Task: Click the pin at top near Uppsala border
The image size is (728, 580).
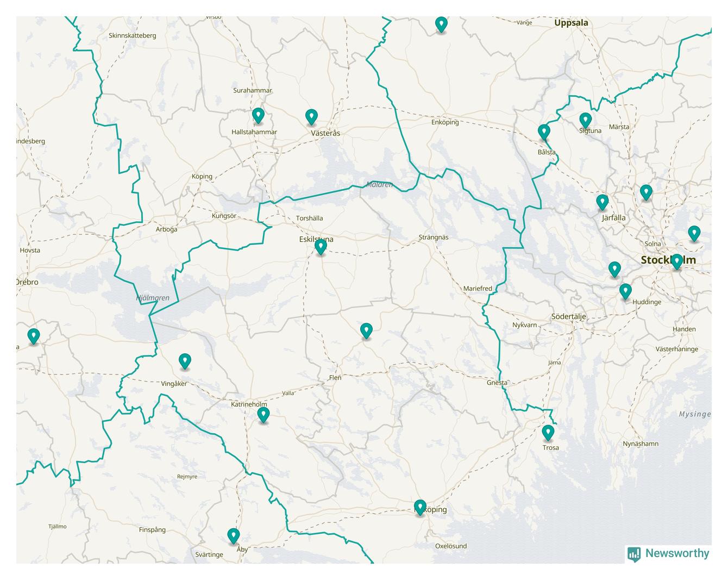Action: [x=442, y=24]
